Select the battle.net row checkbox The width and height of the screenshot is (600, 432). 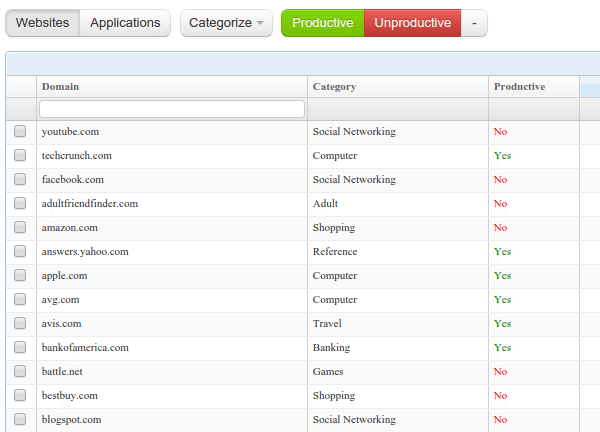click(20, 371)
